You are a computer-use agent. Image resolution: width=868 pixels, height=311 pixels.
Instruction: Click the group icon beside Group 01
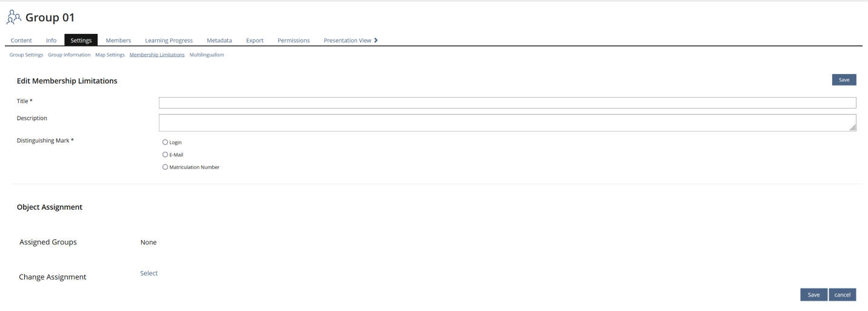13,17
